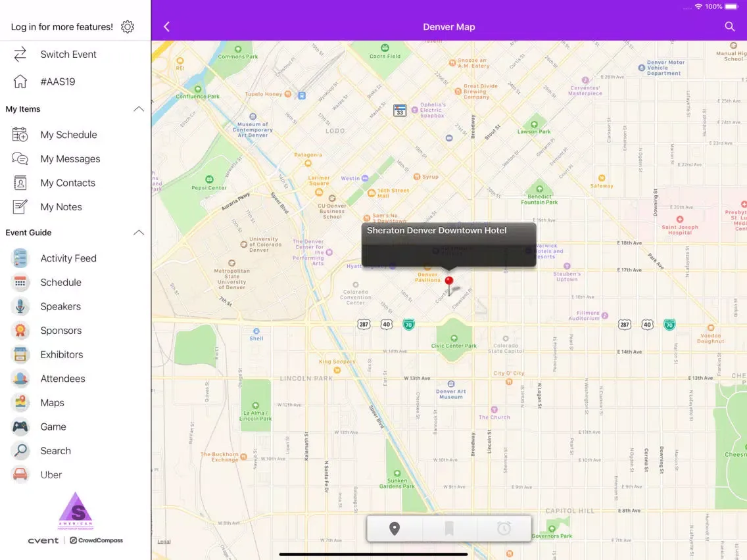Open Search magnifier icon in sidebar

click(x=20, y=451)
